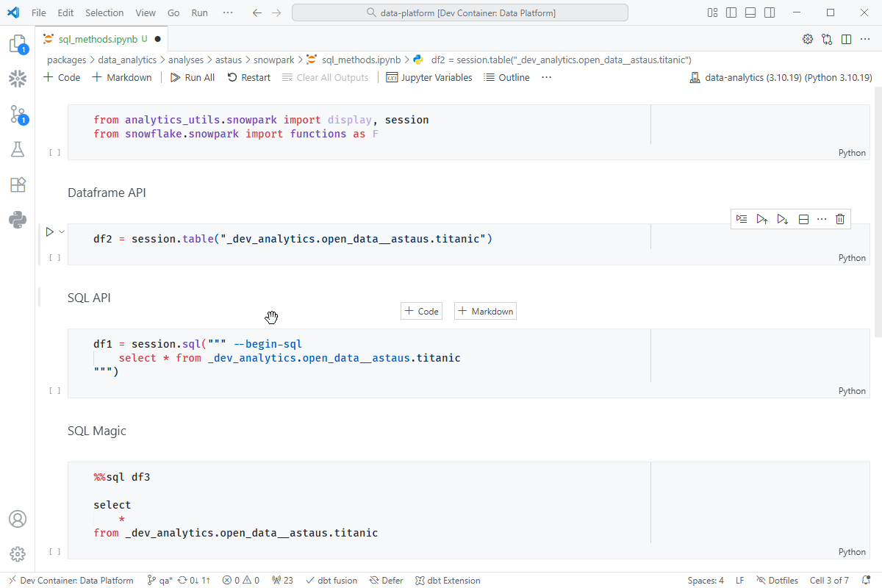This screenshot has width=882, height=588.
Task: Open the Testing flask panel
Action: [x=18, y=149]
